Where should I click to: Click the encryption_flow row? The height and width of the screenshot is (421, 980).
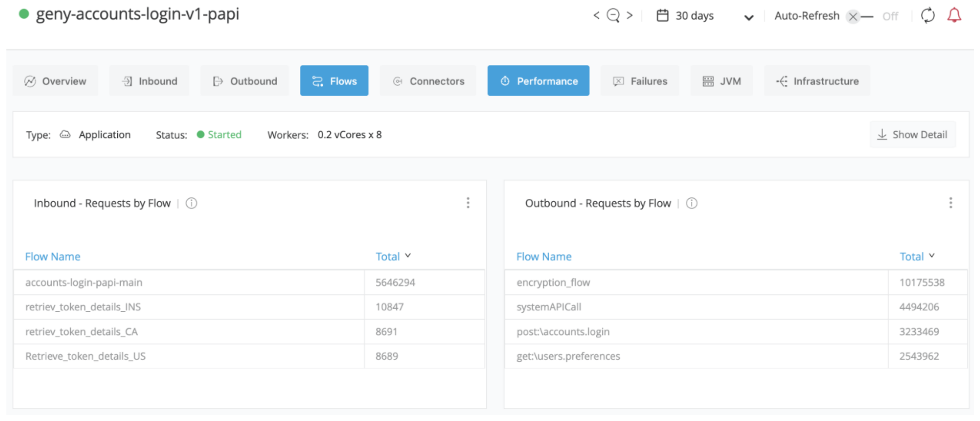point(736,282)
